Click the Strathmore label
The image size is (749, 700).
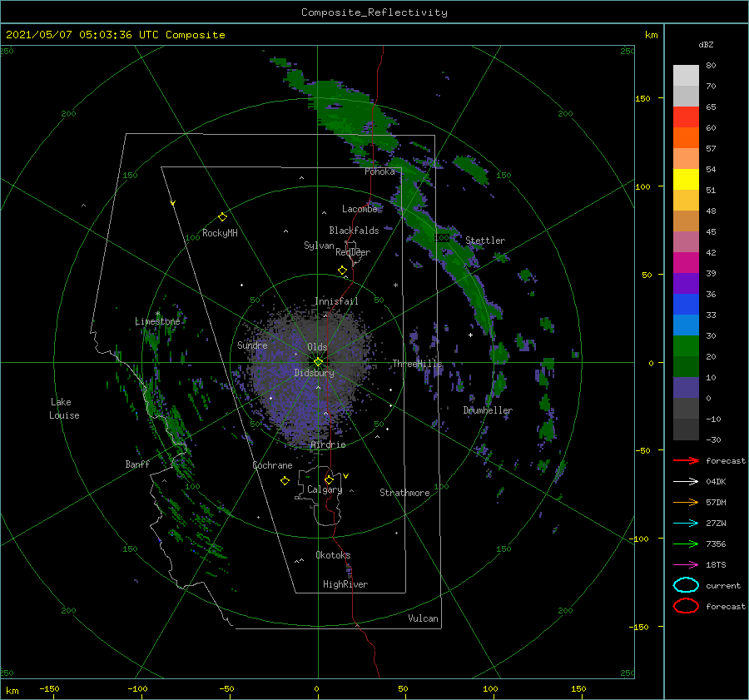coord(404,493)
